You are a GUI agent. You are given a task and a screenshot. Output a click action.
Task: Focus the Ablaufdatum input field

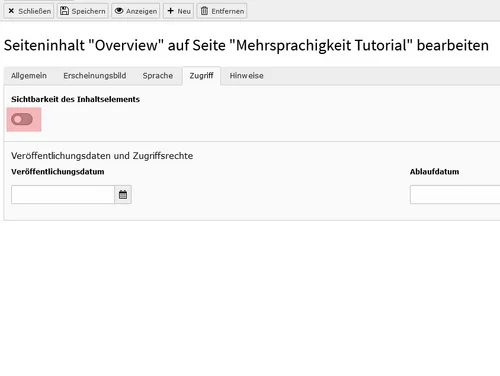click(455, 195)
